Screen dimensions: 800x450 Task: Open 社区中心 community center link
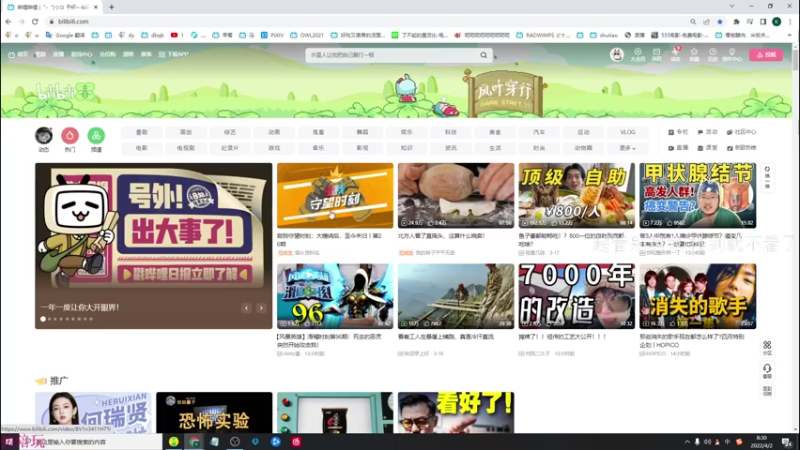741,132
